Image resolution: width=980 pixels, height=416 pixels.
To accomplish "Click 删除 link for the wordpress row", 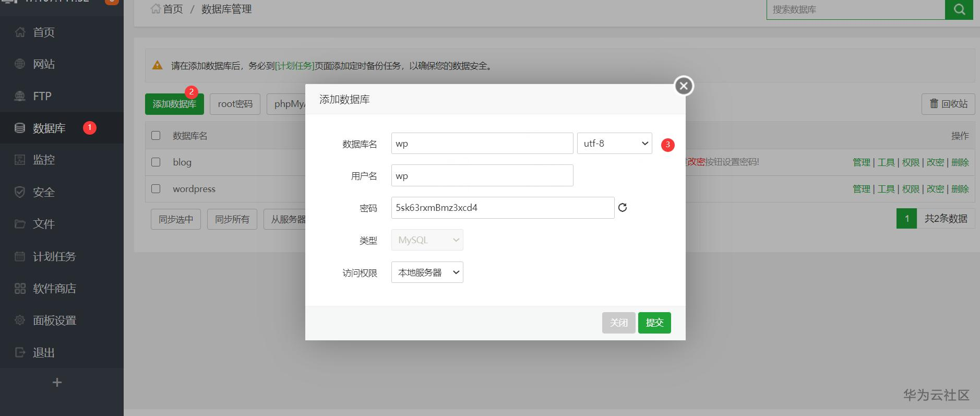I will click(960, 189).
